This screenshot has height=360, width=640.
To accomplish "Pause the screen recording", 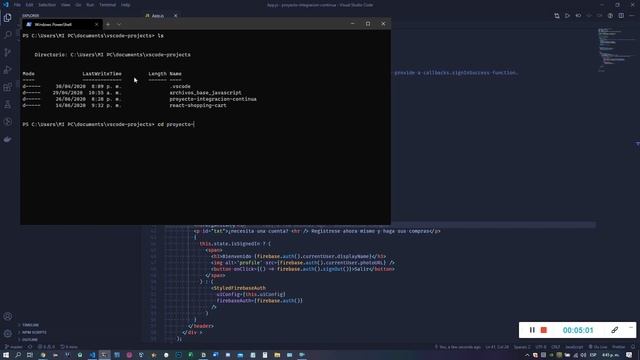I will point(532,330).
